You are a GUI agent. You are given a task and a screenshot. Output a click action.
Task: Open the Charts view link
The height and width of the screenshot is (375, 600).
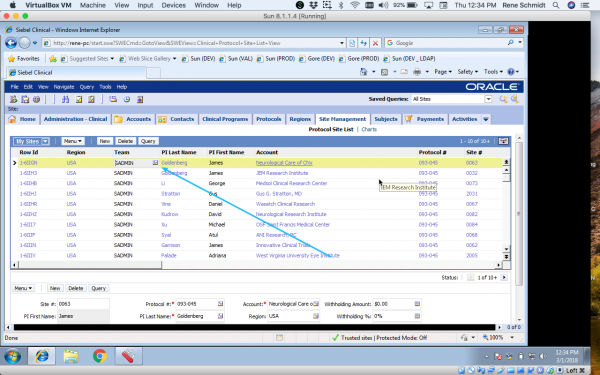[x=369, y=129]
